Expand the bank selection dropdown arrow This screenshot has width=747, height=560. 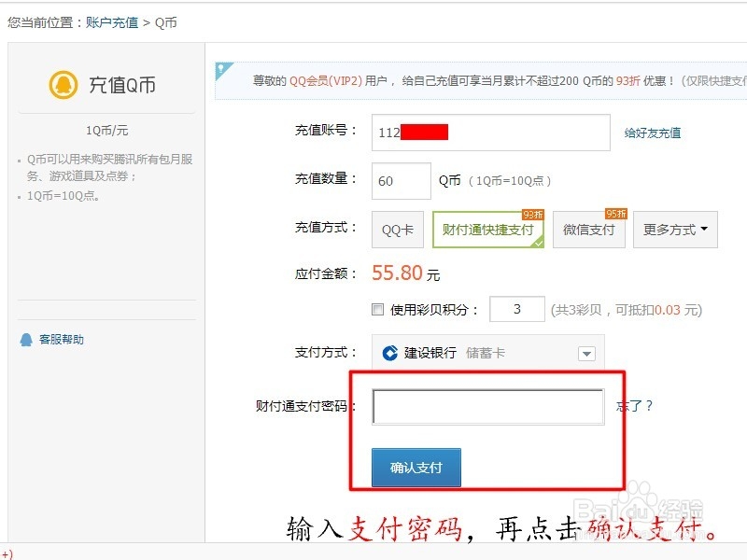click(587, 354)
